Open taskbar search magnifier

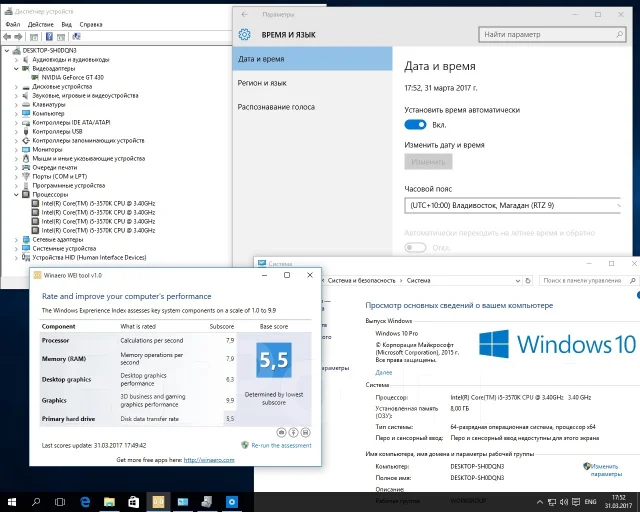(x=36, y=502)
